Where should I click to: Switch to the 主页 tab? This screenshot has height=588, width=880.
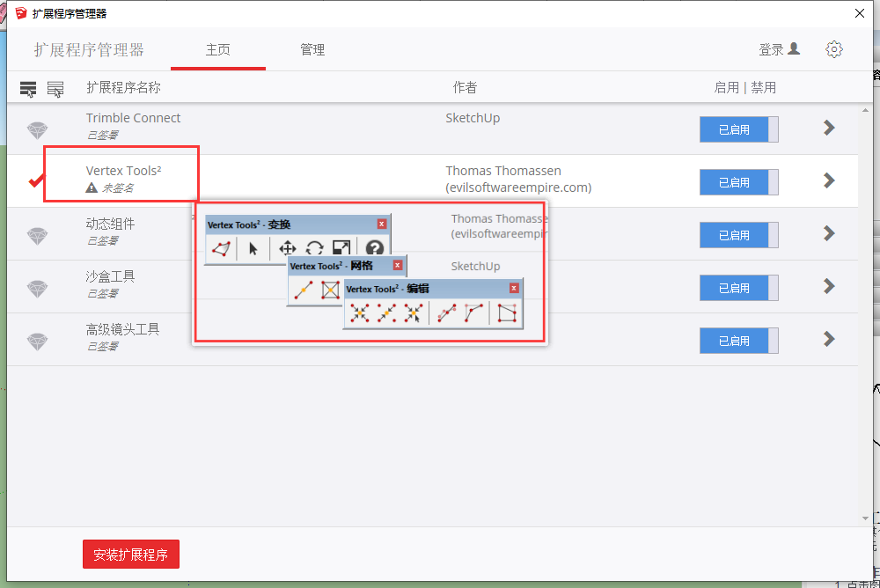click(217, 50)
